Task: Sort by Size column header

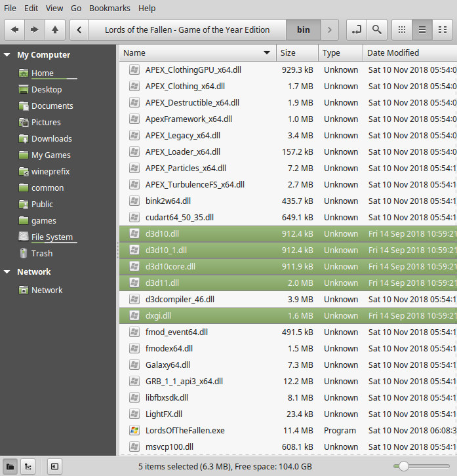Action: 297,53
